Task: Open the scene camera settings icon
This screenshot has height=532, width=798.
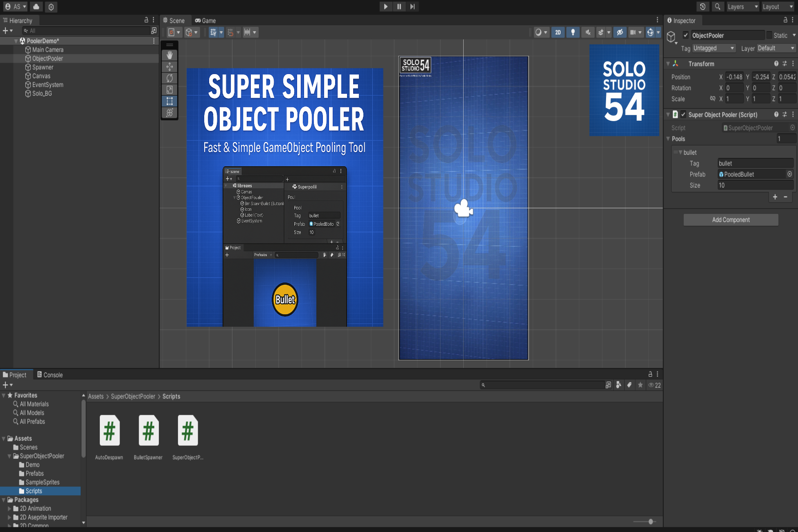Action: 633,32
